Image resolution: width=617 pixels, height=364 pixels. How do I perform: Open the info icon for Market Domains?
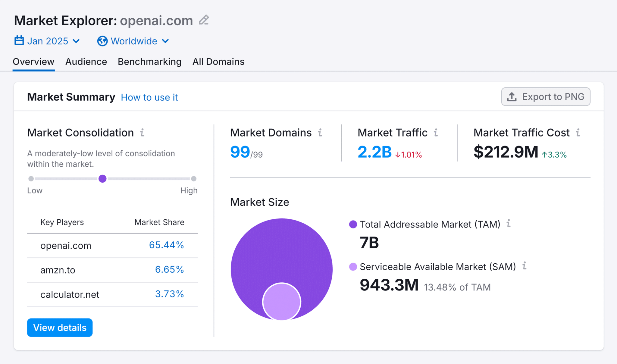coord(320,133)
